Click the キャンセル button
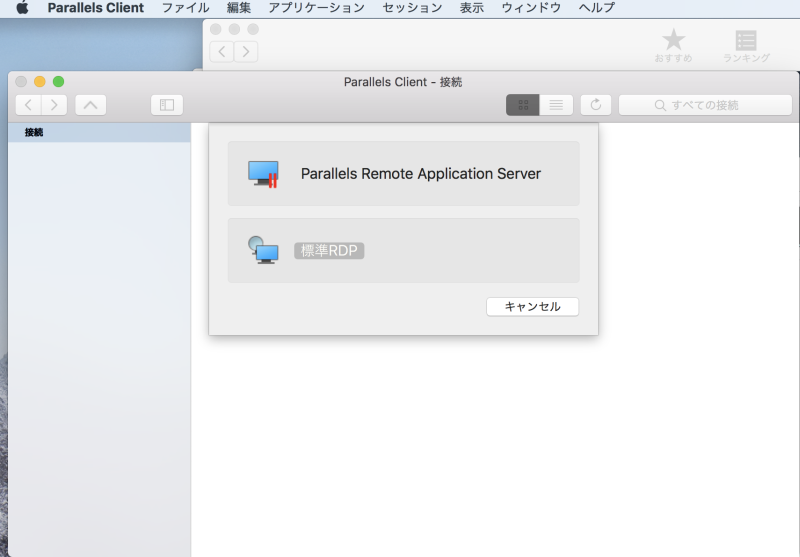 (533, 307)
